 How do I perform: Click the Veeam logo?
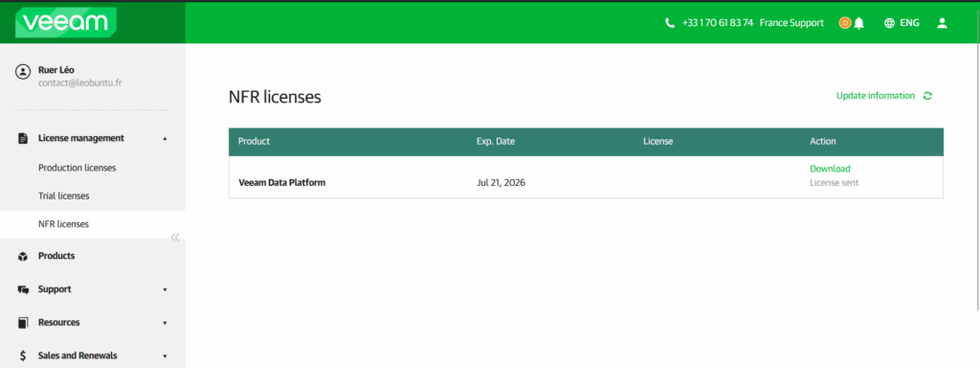coord(66,23)
